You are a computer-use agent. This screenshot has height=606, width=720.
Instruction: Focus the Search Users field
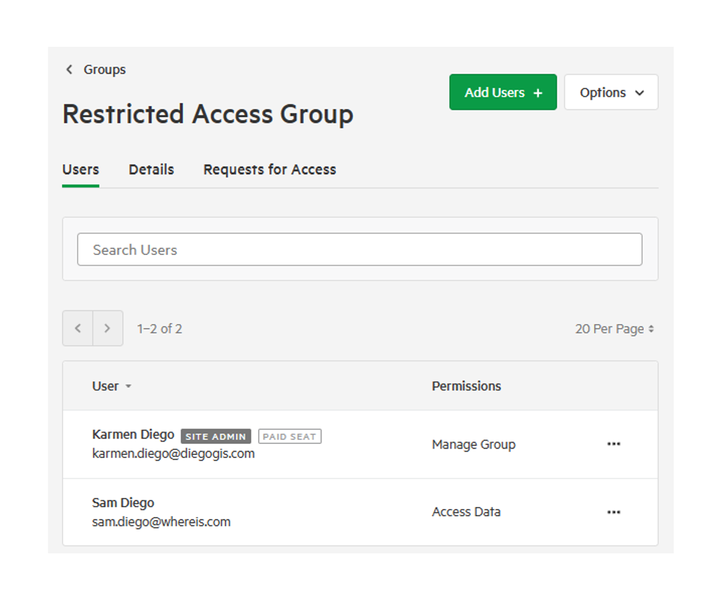point(360,249)
